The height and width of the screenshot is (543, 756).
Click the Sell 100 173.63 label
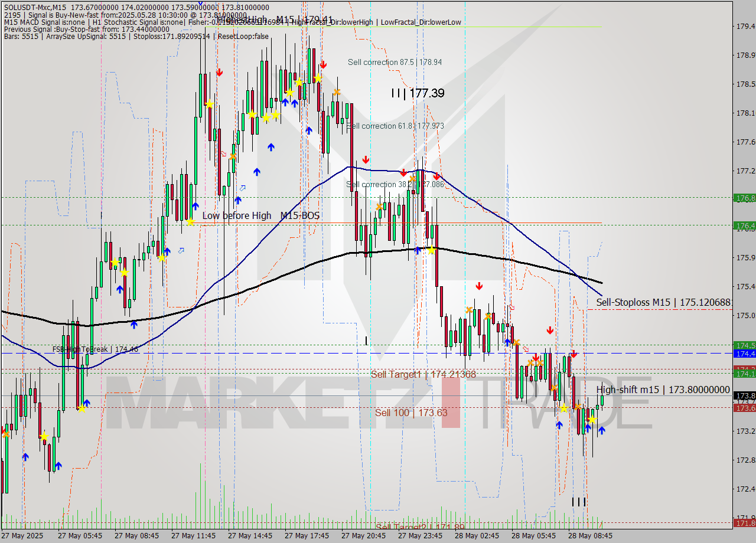[x=410, y=413]
